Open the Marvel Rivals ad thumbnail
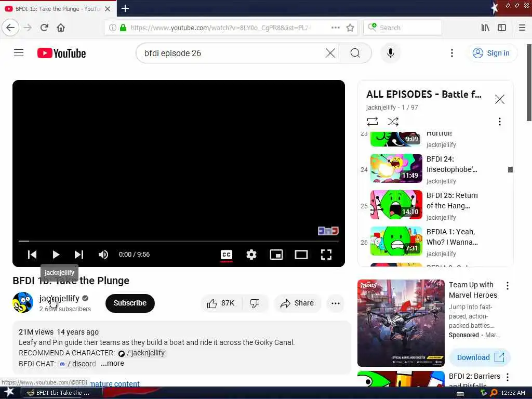 coord(401,323)
